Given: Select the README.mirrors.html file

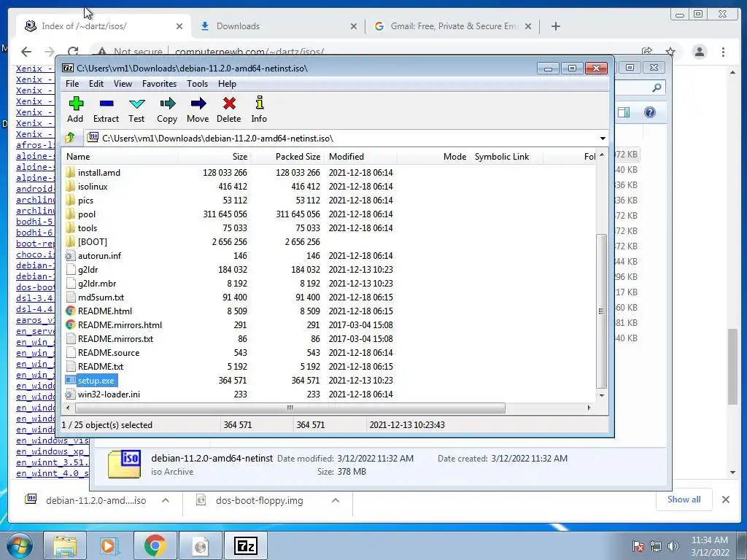Looking at the screenshot, I should click(x=120, y=324).
